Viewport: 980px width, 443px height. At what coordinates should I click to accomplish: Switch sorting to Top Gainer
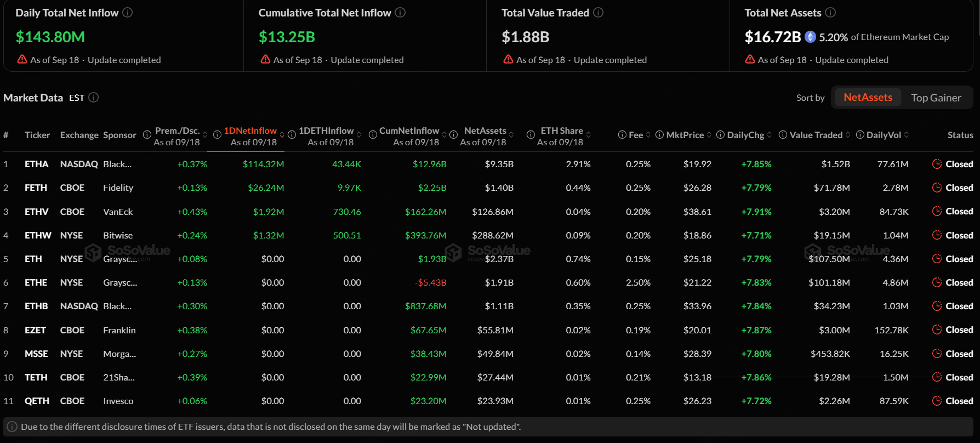point(936,98)
